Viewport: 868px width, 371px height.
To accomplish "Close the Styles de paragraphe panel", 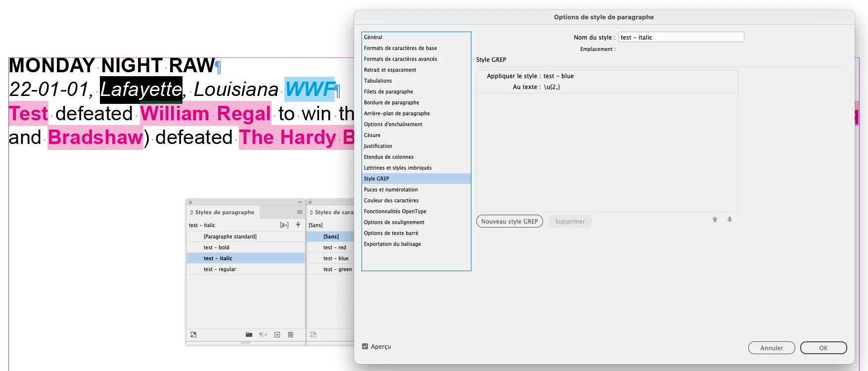I will click(x=190, y=202).
